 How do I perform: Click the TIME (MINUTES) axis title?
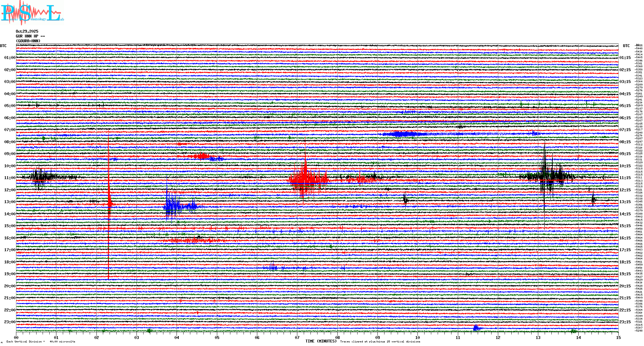321,341
